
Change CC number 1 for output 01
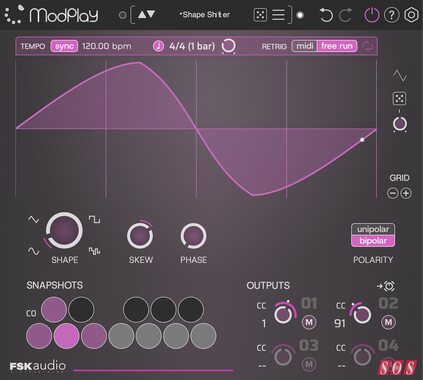pos(264,323)
